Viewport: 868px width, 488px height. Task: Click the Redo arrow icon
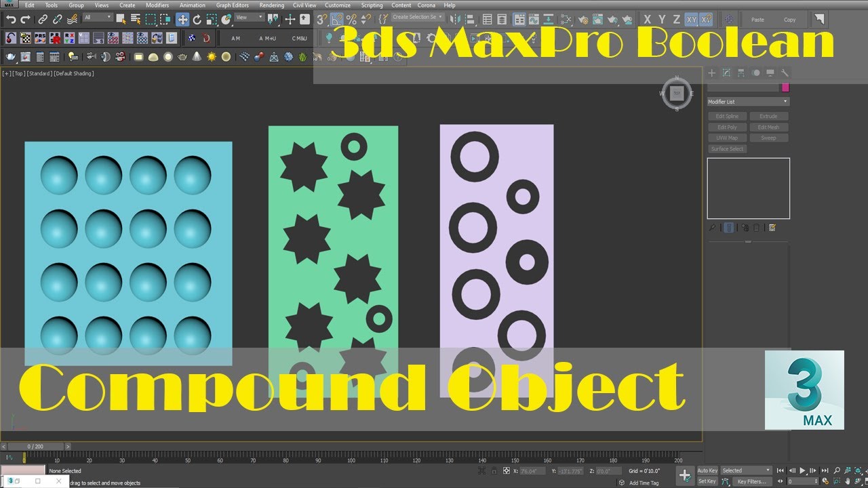26,20
